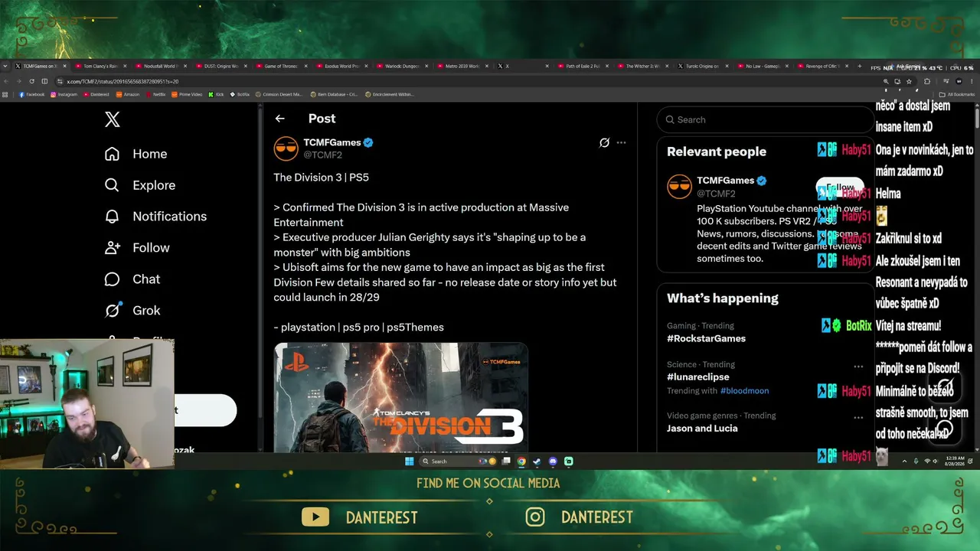Switch to the DUST: Origins tab
This screenshot has width=980, height=551.
pos(220,67)
